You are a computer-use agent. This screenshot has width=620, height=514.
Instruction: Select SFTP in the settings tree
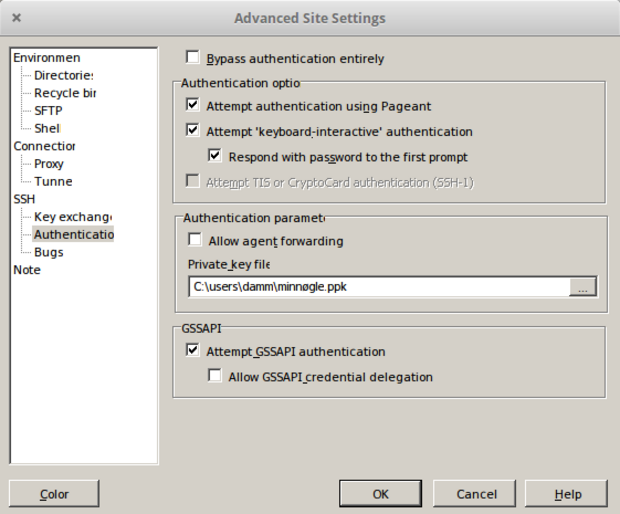click(x=48, y=111)
